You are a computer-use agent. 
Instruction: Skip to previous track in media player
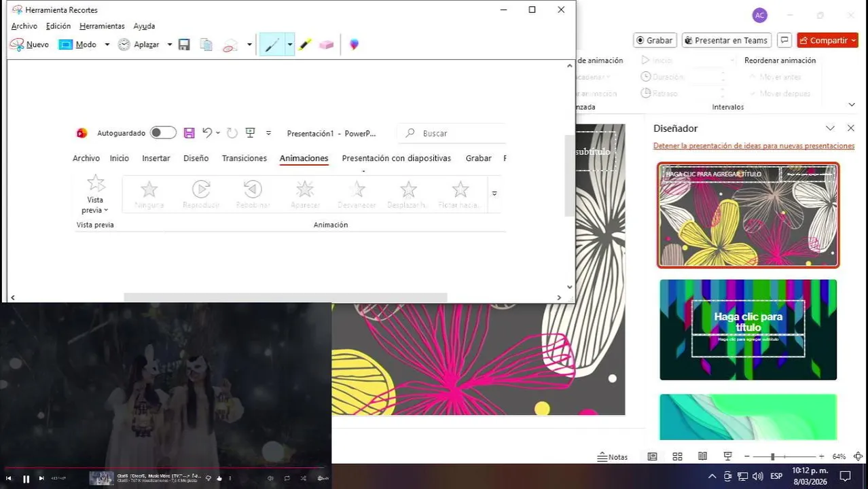coord(9,478)
